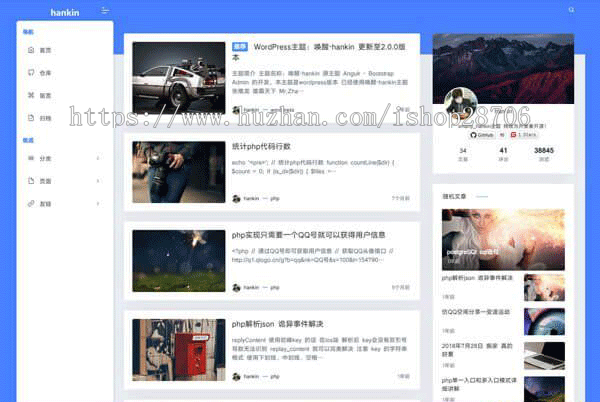Click the small middle button next to Github

pyautogui.click(x=502, y=135)
